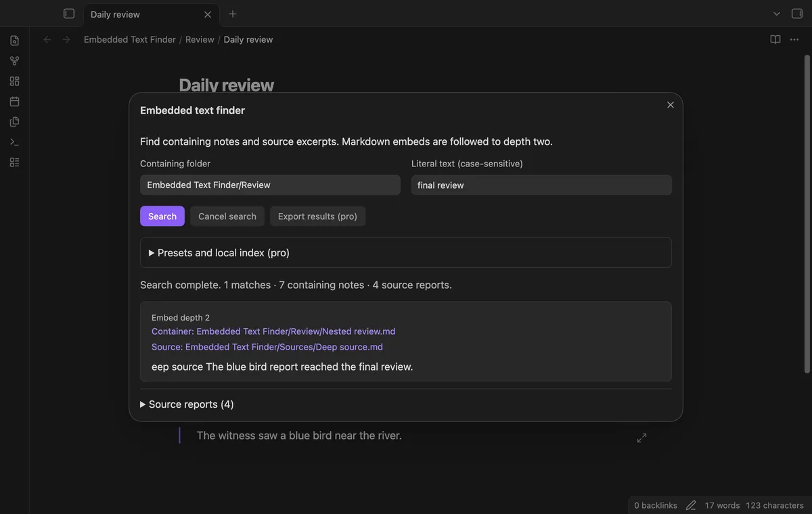Open Embedded Text Finder breadcrumb folder
812x514 pixels.
click(x=130, y=40)
